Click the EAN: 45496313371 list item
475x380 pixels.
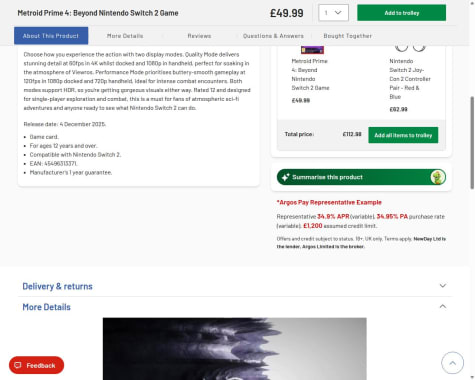(54, 163)
